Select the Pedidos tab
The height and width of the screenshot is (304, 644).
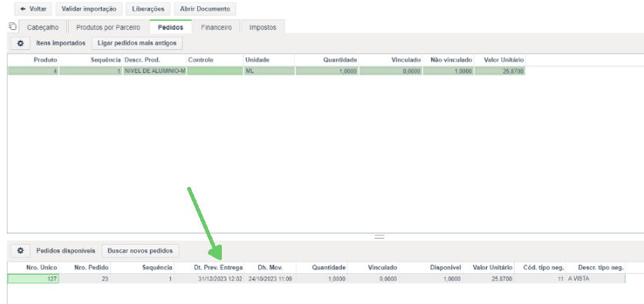click(170, 28)
